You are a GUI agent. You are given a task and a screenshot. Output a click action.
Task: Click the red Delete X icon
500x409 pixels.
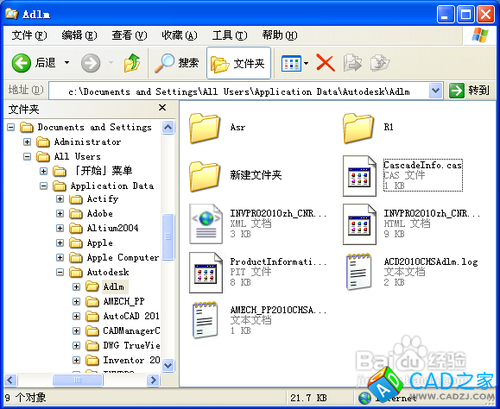325,63
